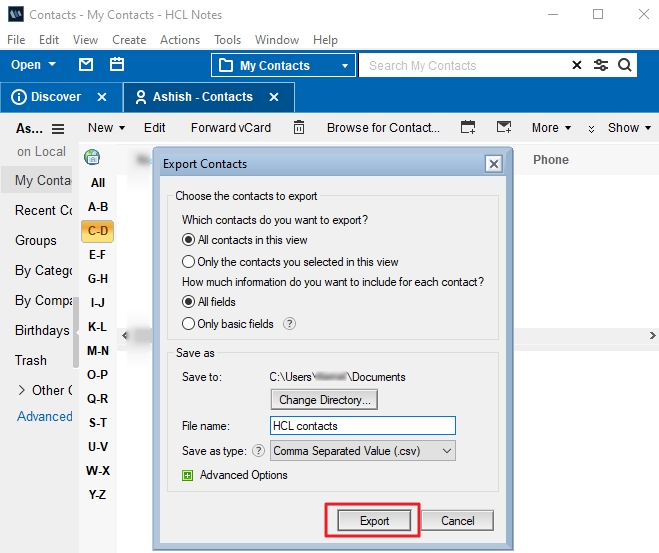Click the Cancel button
Viewport: 659px width, 553px height.
click(x=457, y=521)
